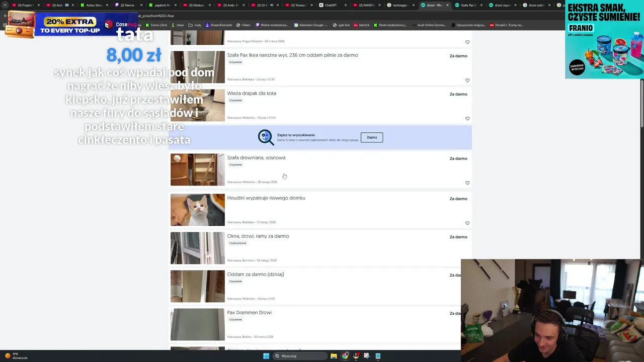Open the chess bookmark
Image resolution: width=644 pixels, height=362 pixels.
[x=177, y=25]
